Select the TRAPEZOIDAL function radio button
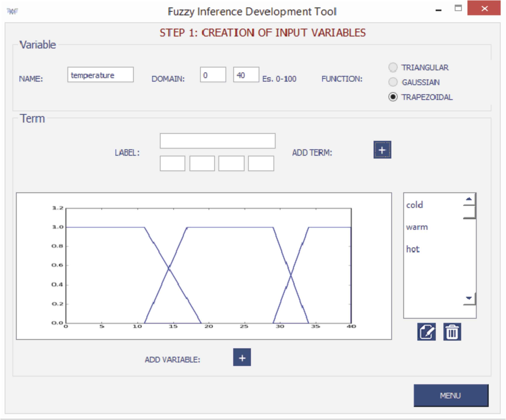 (393, 97)
